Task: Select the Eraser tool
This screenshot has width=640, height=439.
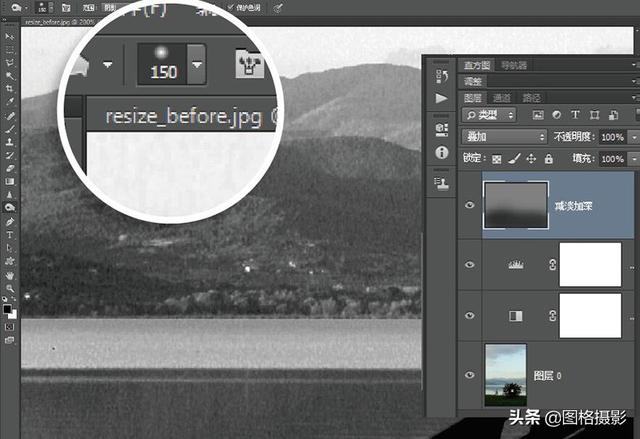Action: 9,169
